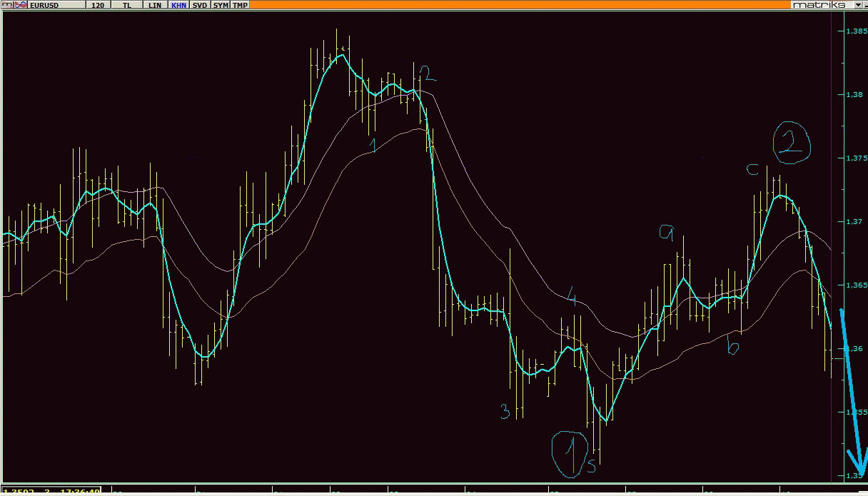Screen dimensions: 868x496
Task: Toggle the LIN scale mode
Action: (x=155, y=5)
